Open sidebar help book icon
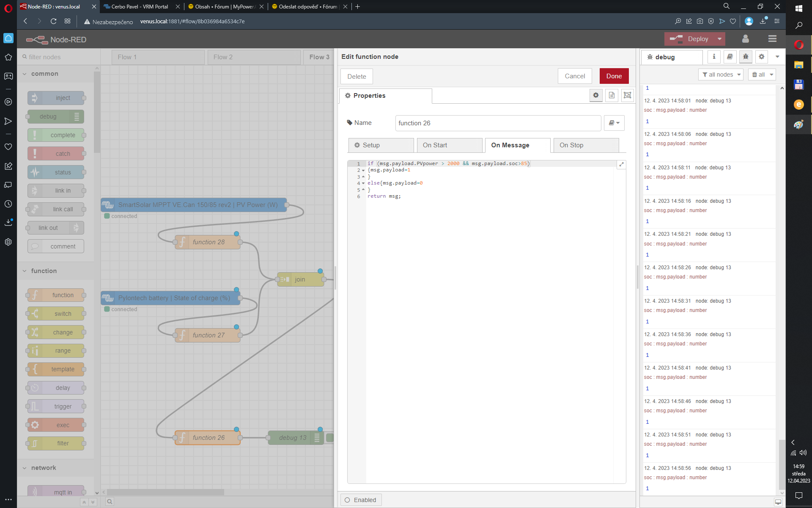Image resolution: width=812 pixels, height=508 pixels. pyautogui.click(x=730, y=57)
